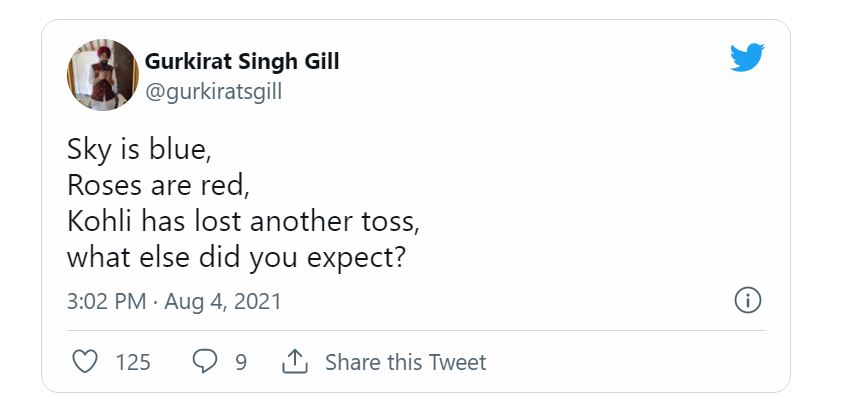Click the divider line above the like count
Image resolution: width=851 pixels, height=400 pixels.
pyautogui.click(x=416, y=330)
